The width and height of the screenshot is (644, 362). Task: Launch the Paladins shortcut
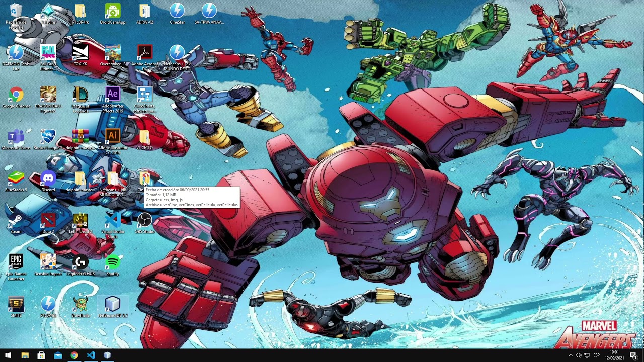48,14
